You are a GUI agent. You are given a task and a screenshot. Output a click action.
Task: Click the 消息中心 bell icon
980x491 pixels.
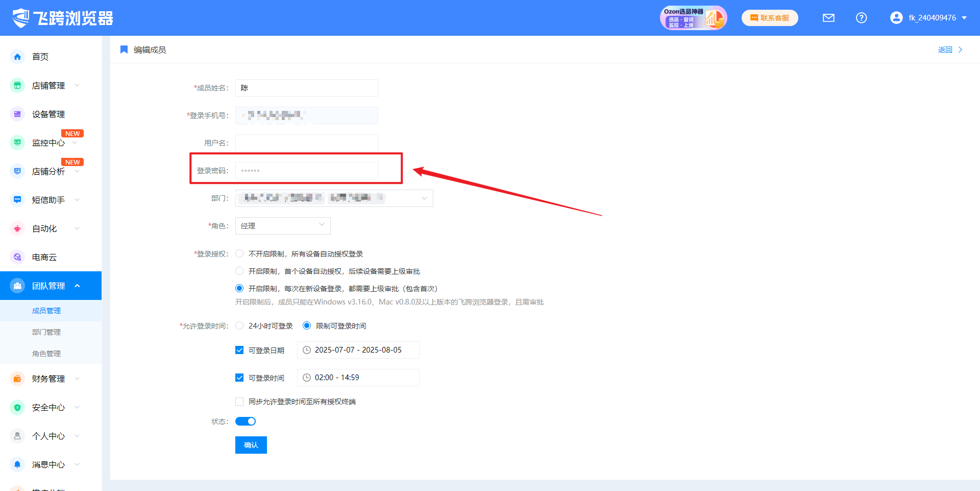click(17, 464)
